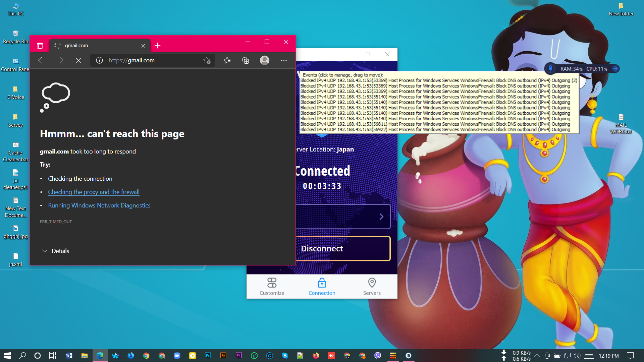Screen dimensions: 644x362
Task: Open the Windows Start menu
Action: pyautogui.click(x=7, y=356)
